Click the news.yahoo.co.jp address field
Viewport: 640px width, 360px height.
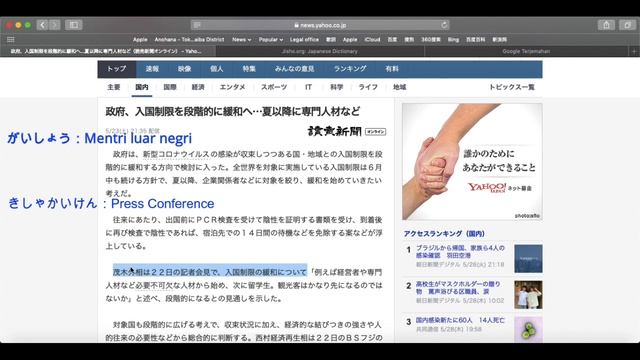click(320, 25)
